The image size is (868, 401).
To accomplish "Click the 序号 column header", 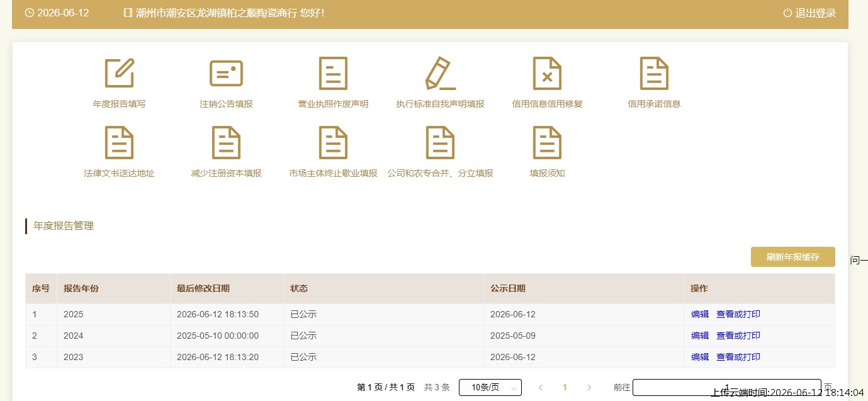I will click(41, 288).
